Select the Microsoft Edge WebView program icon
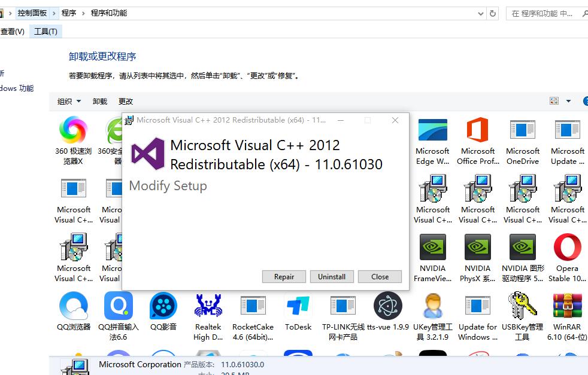 (x=433, y=130)
